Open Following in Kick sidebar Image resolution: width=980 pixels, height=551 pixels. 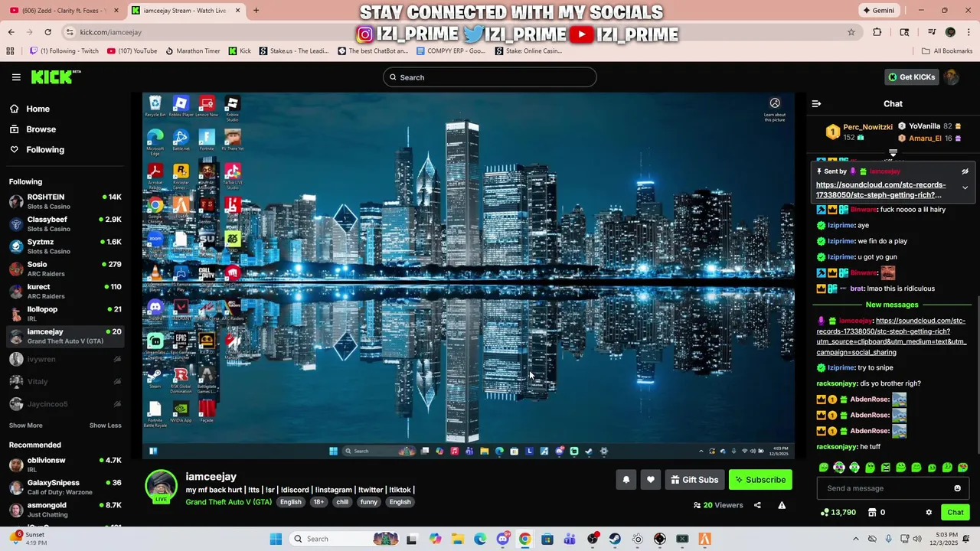pyautogui.click(x=38, y=150)
